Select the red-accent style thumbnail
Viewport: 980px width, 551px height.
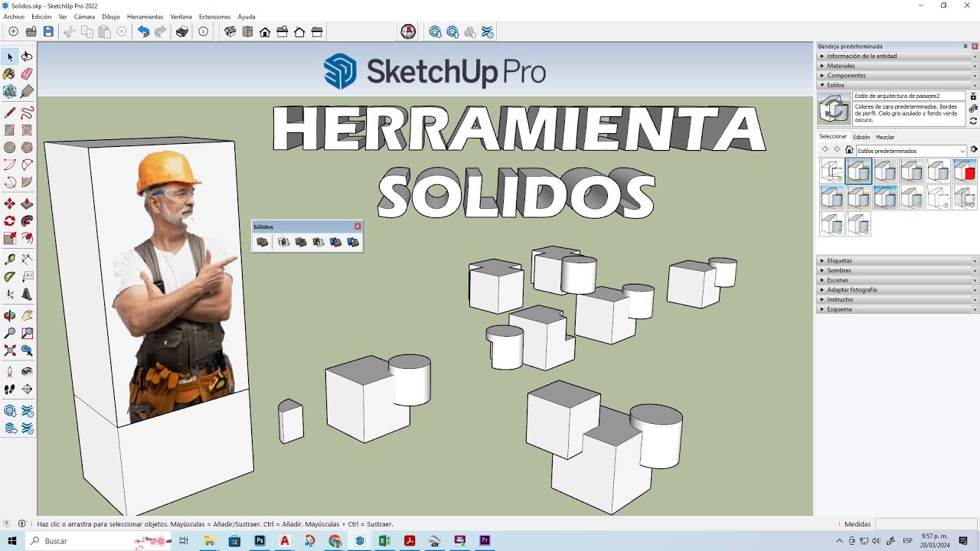965,170
